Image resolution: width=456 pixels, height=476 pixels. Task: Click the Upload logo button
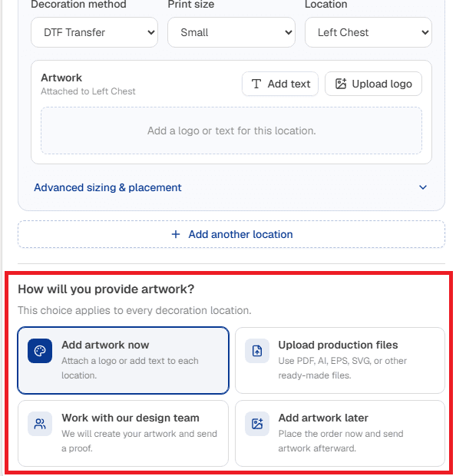pyautogui.click(x=373, y=84)
